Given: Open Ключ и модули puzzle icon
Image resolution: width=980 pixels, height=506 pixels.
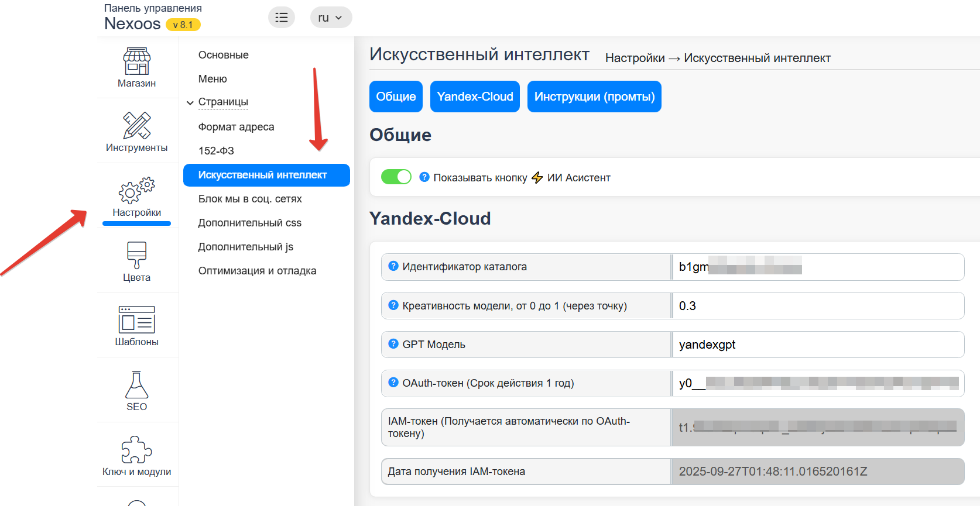Looking at the screenshot, I should click(136, 449).
